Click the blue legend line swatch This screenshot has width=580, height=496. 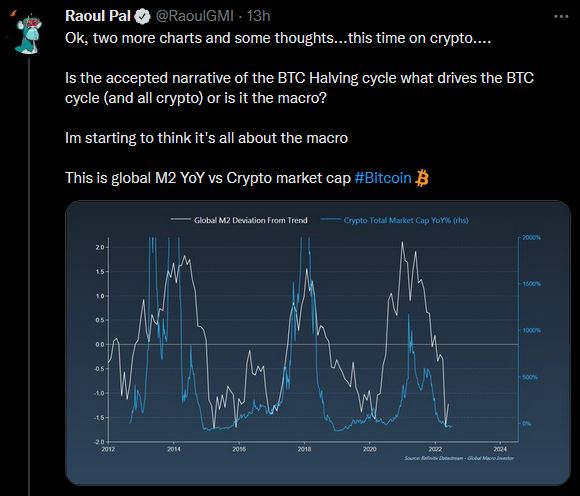pyautogui.click(x=330, y=220)
